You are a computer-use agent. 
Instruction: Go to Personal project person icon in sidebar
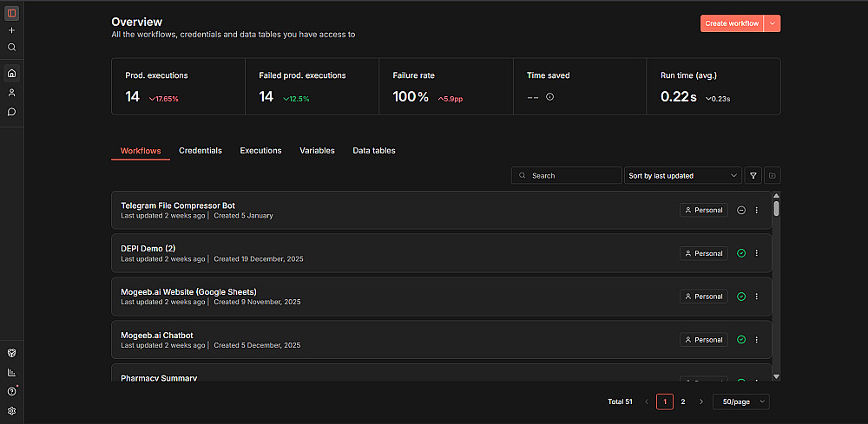click(x=11, y=92)
